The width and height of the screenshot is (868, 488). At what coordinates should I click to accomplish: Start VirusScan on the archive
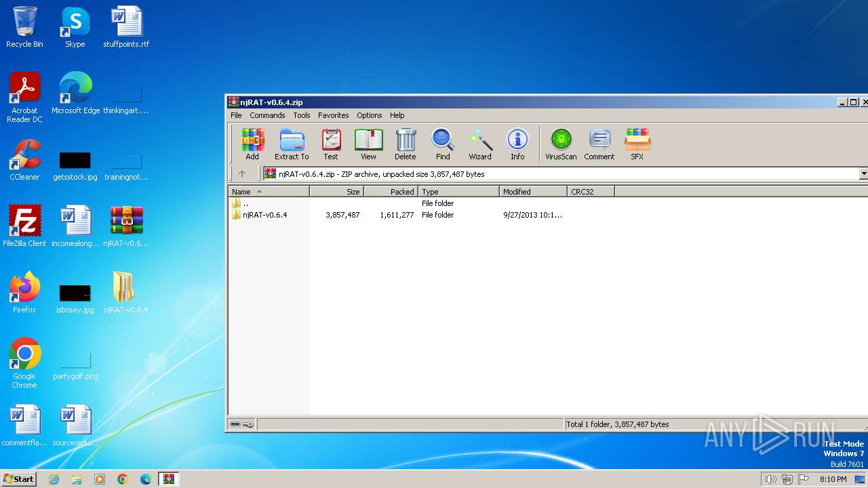tap(561, 144)
